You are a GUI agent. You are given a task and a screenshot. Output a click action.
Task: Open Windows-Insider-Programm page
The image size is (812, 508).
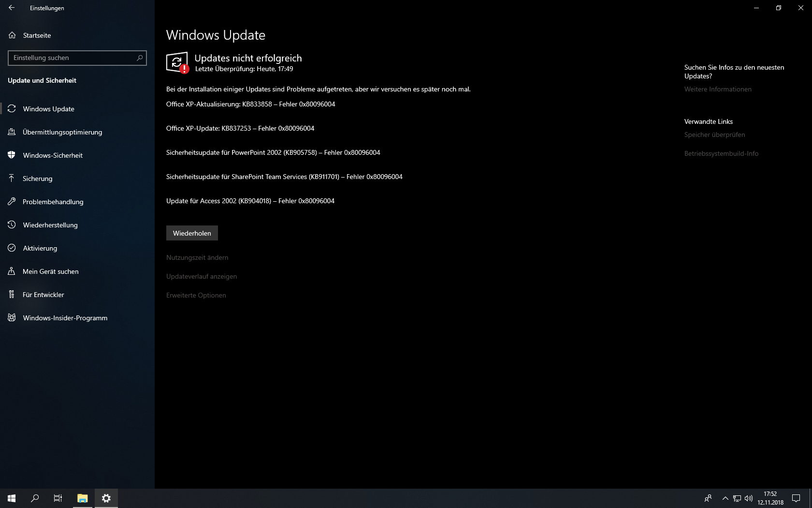[x=77, y=318]
